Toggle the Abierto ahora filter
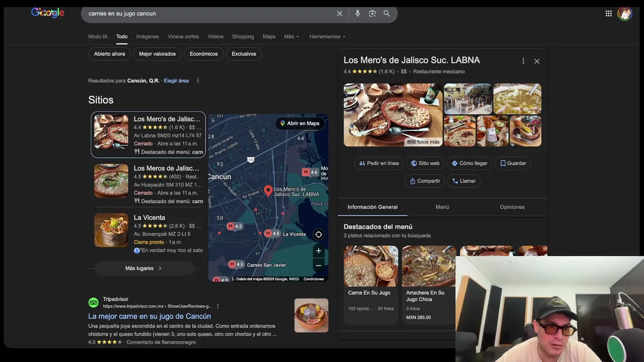This screenshot has width=644, height=362. click(110, 54)
